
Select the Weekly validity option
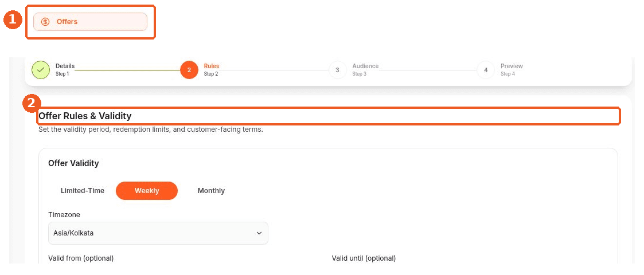[x=147, y=191]
